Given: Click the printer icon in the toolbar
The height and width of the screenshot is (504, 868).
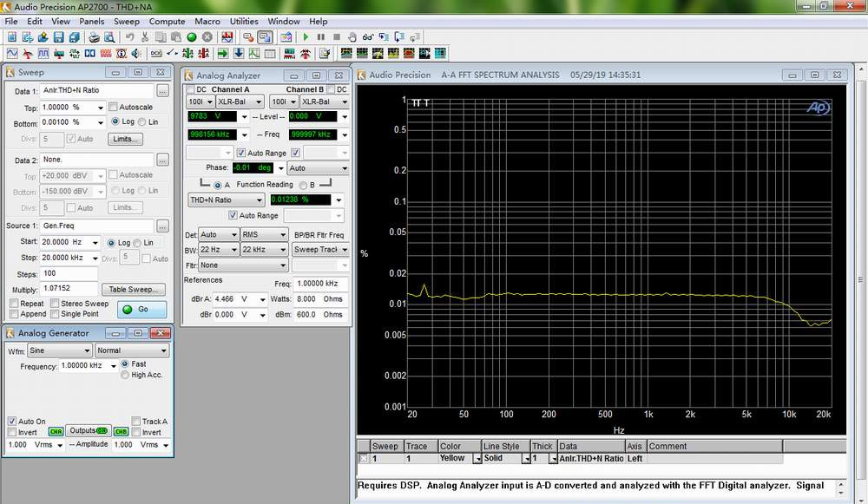Looking at the screenshot, I should pyautogui.click(x=93, y=37).
